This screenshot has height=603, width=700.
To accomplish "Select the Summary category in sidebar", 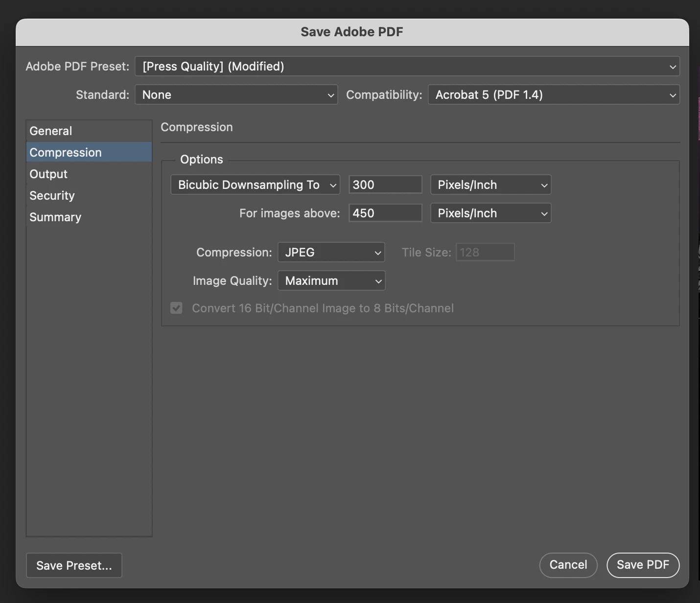I will coord(89,217).
